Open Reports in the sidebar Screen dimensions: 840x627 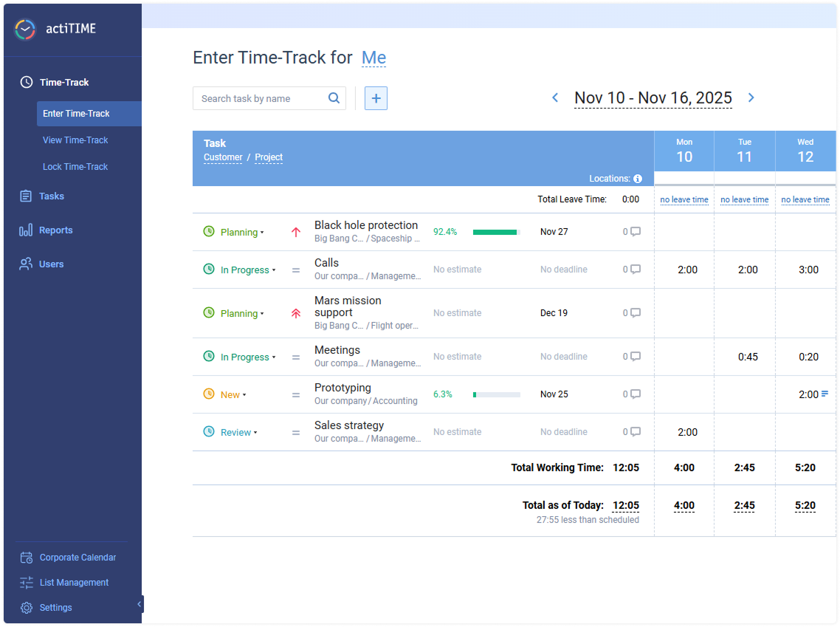(55, 230)
